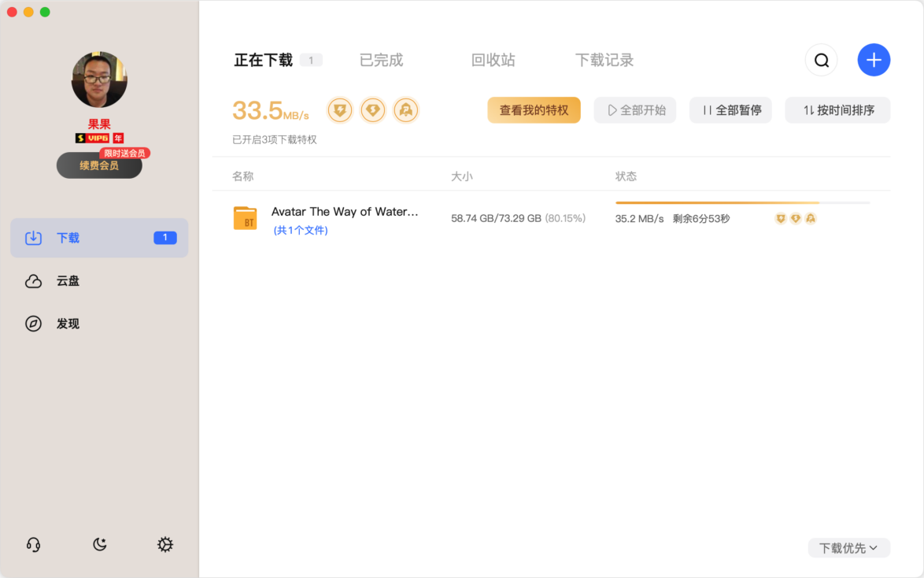Screen dimensions: 924x578
Task: Switch to 回收站 tab
Action: (x=493, y=60)
